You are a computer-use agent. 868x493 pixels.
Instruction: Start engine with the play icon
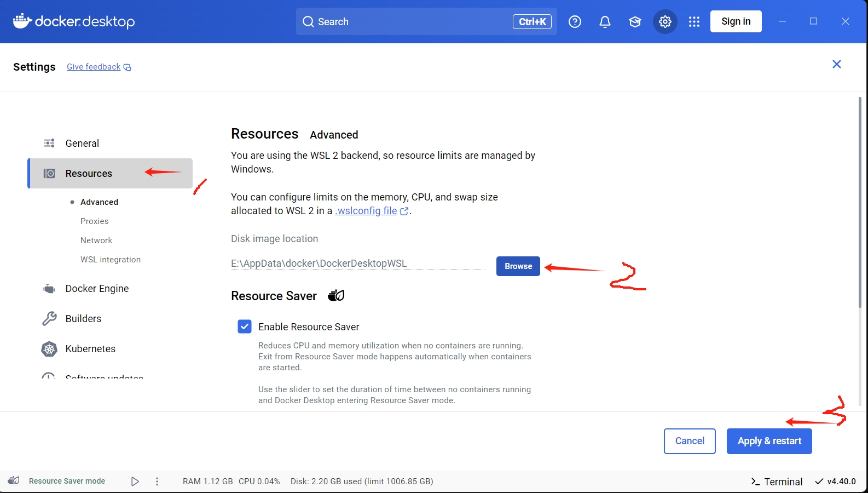(x=135, y=481)
